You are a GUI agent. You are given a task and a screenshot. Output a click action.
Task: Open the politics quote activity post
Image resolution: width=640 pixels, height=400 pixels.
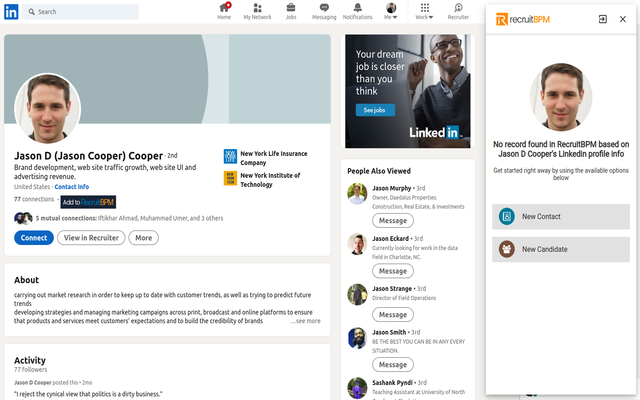coord(88,394)
